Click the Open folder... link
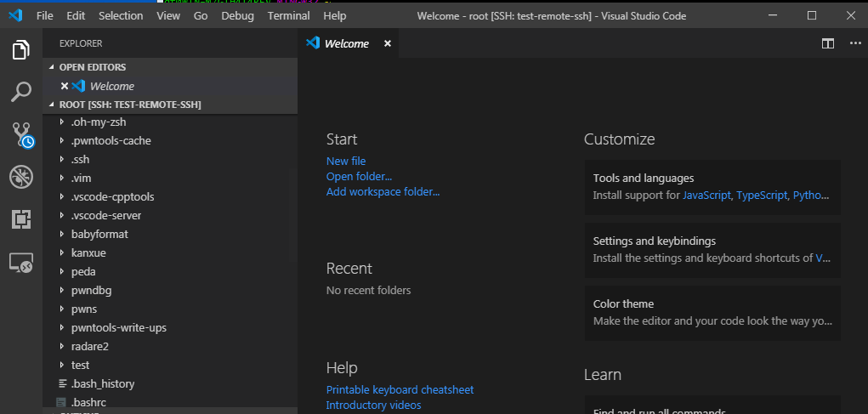 click(359, 177)
